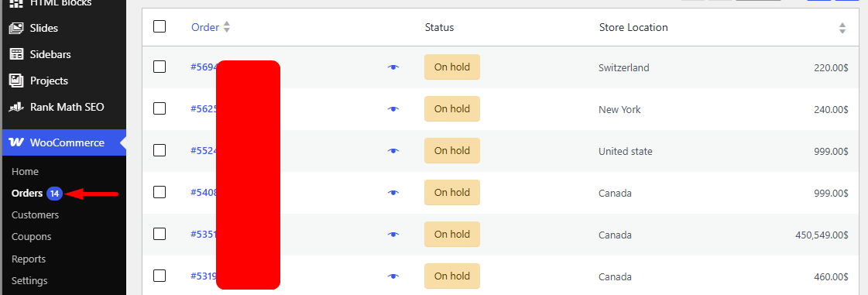This screenshot has height=295, width=868.
Task: Click the Orders count badge 14
Action: (54, 193)
